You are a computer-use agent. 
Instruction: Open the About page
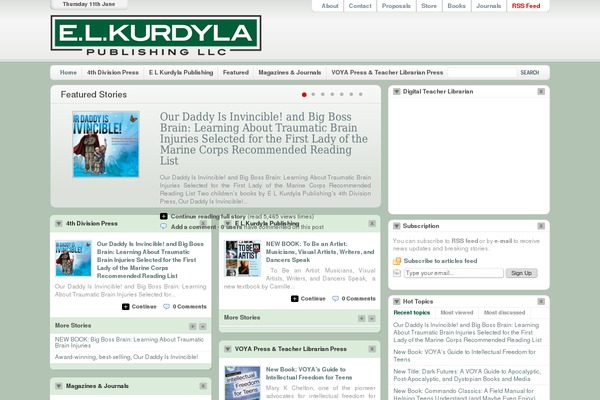[330, 6]
